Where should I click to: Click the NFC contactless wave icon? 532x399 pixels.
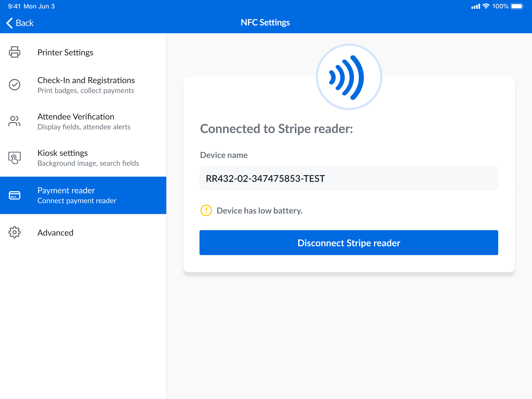[x=349, y=77]
